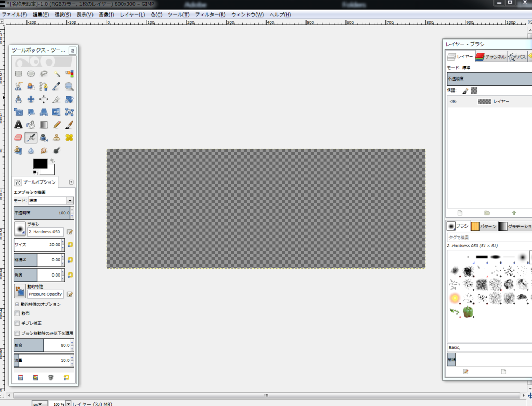
Task: Select the Perspective Clone tool
Action: coord(18,150)
